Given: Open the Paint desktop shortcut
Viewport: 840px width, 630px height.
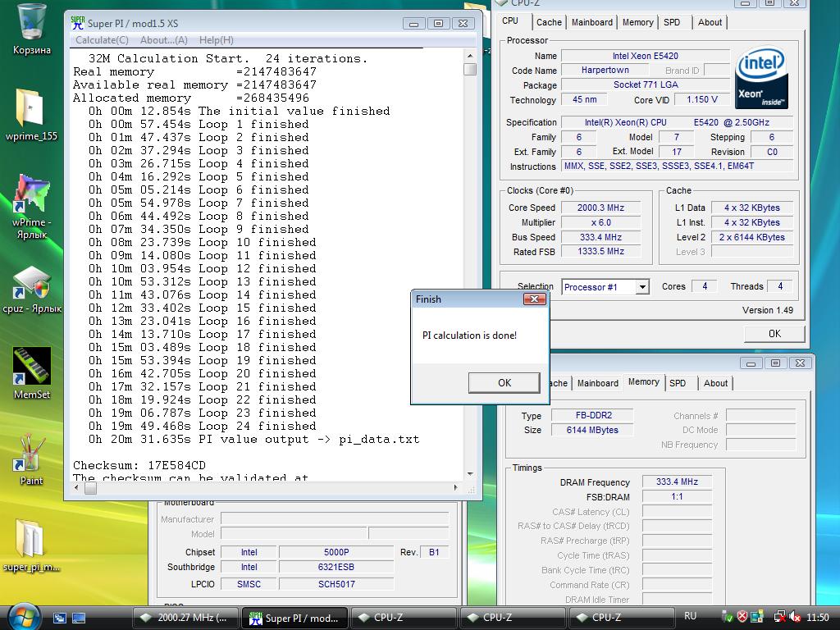Looking at the screenshot, I should [31, 459].
